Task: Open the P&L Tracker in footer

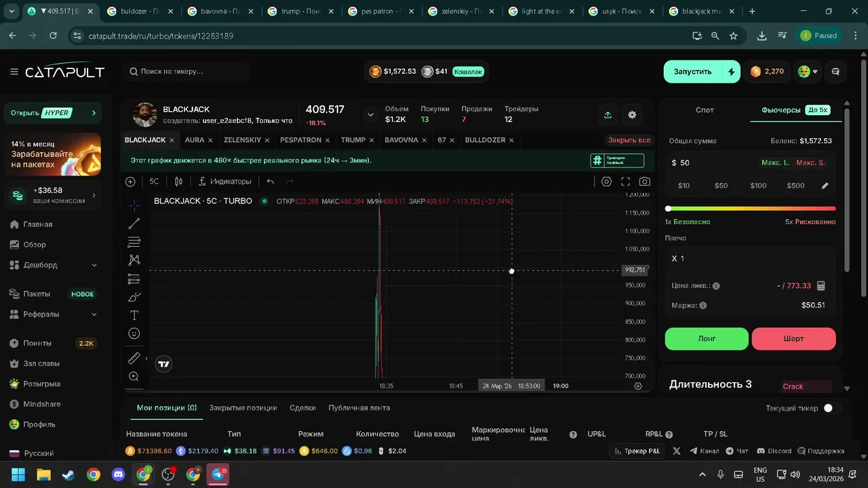Action: 637,451
